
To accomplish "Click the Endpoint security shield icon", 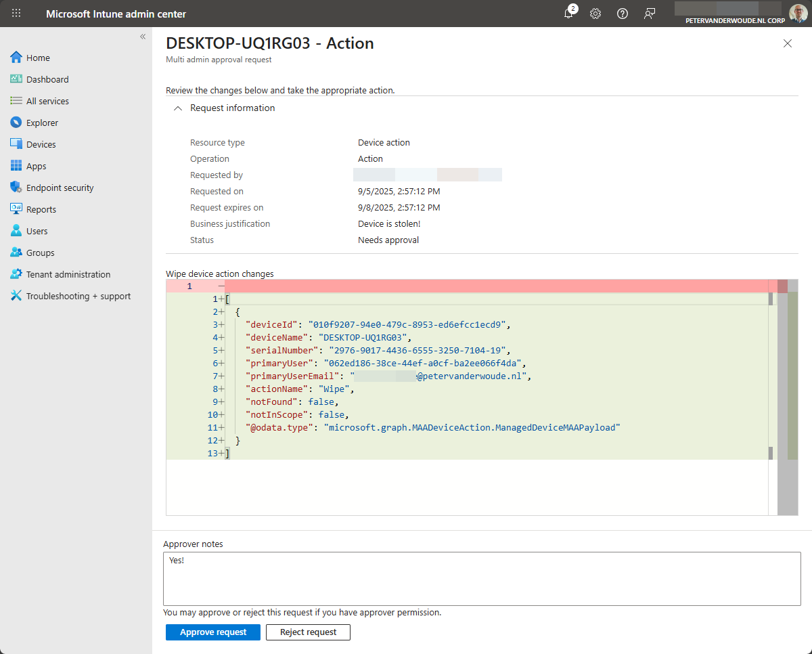I will click(x=16, y=188).
